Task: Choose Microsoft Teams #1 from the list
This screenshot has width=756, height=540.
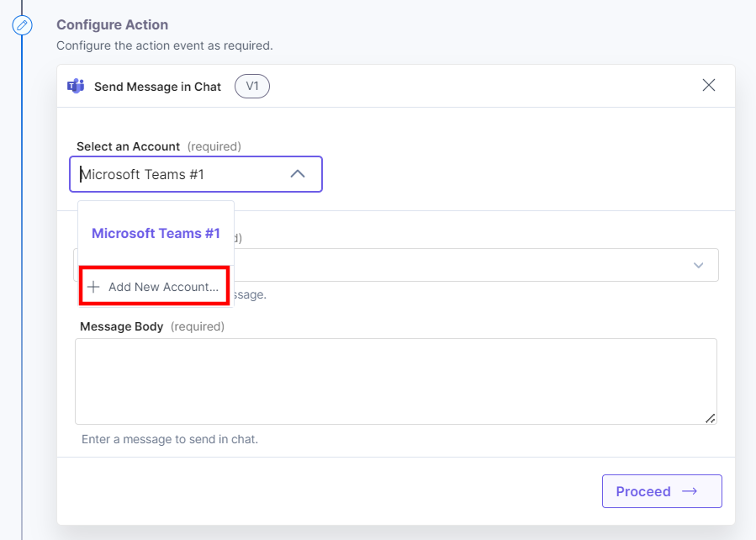Action: [x=156, y=233]
